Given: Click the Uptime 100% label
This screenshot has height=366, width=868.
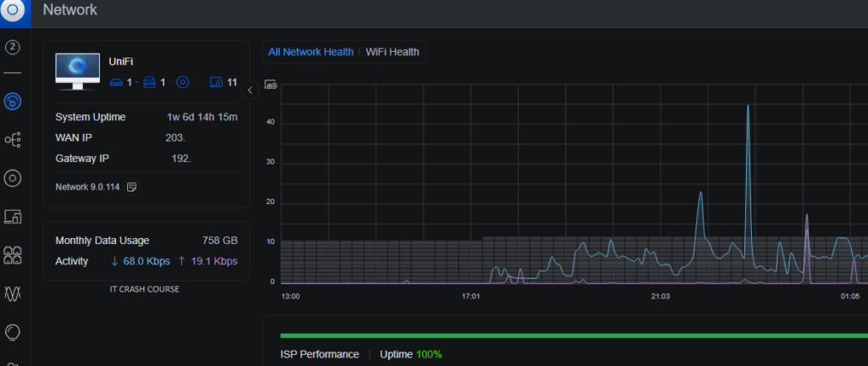Looking at the screenshot, I should point(411,354).
